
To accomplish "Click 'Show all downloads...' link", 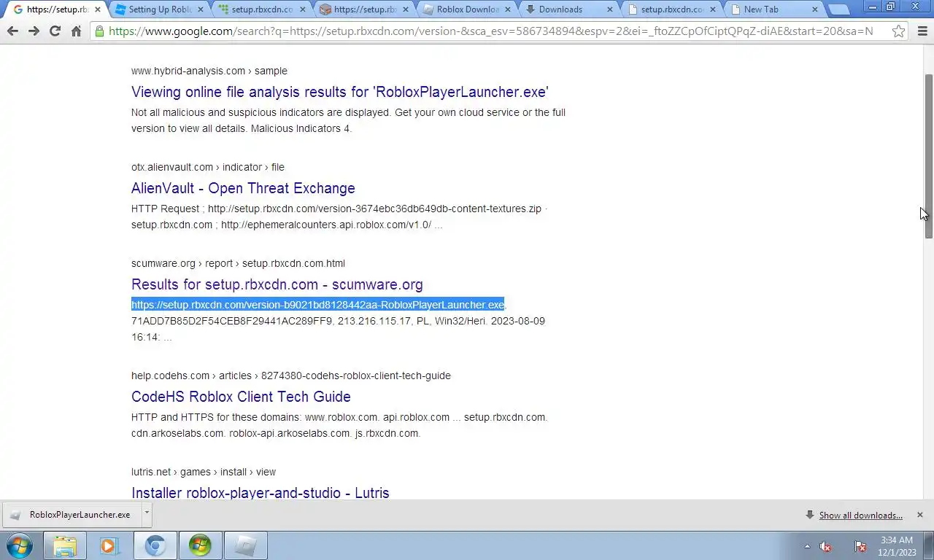I will (x=860, y=516).
